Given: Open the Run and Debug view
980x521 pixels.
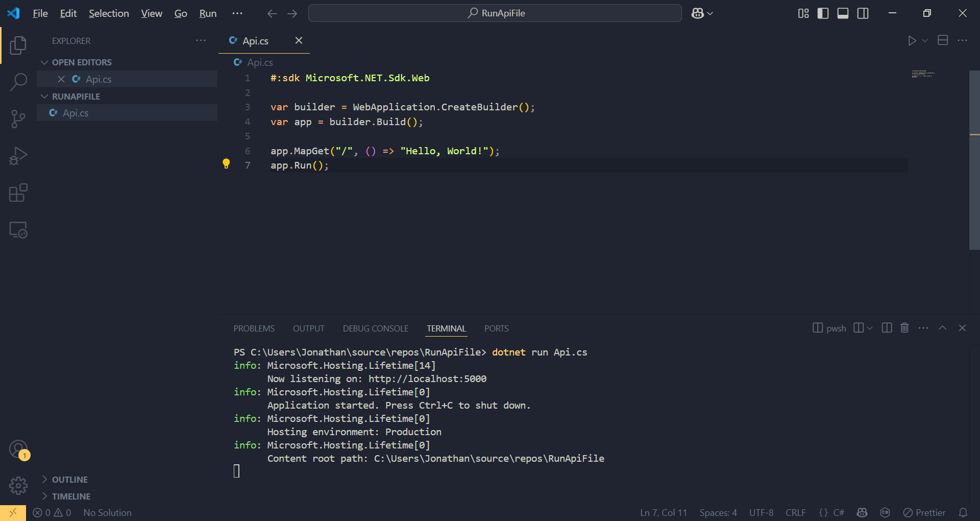Looking at the screenshot, I should 18,156.
